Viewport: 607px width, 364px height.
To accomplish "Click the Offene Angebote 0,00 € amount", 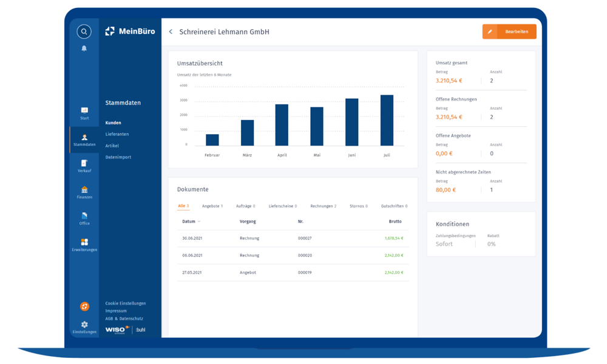I will [444, 153].
